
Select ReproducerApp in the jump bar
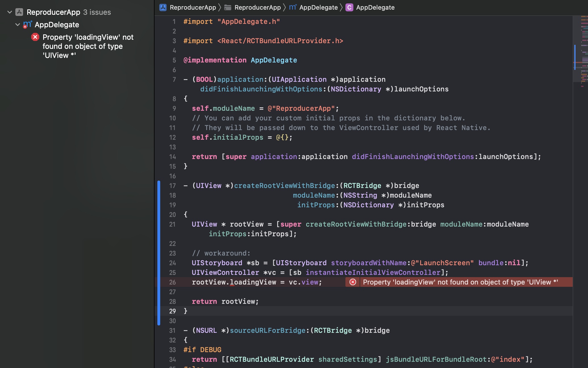(193, 7)
